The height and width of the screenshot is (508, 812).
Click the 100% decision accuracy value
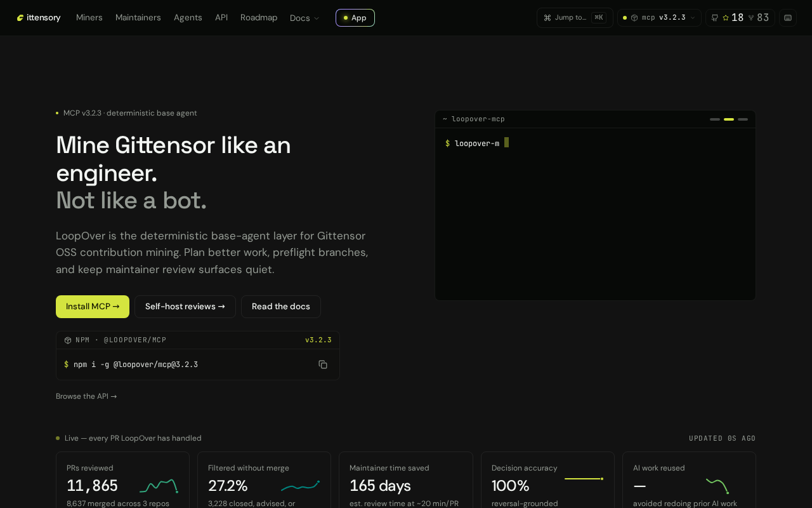pyautogui.click(x=511, y=486)
